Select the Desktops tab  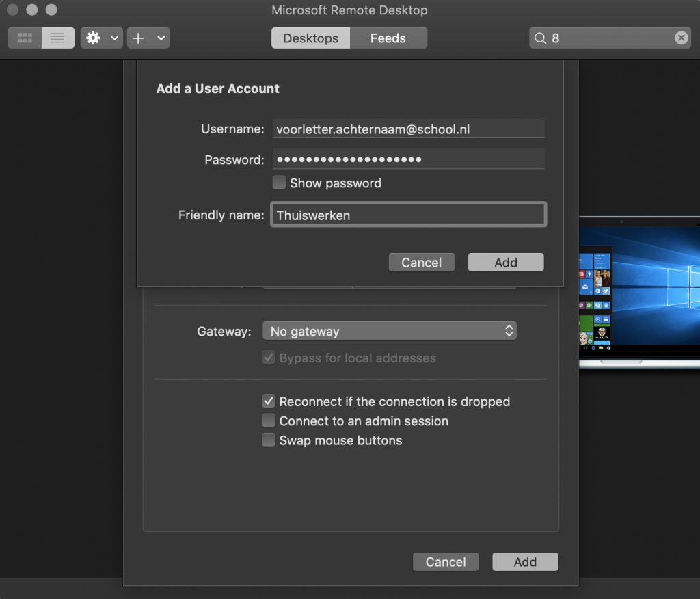pos(311,38)
